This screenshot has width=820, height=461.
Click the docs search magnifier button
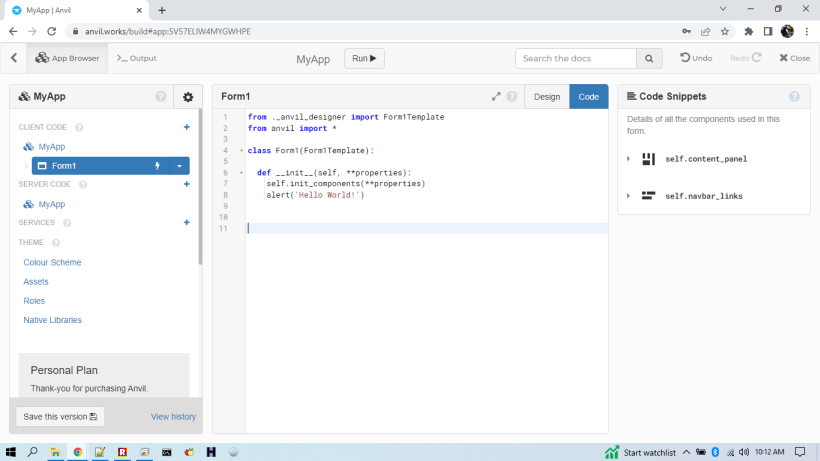649,58
